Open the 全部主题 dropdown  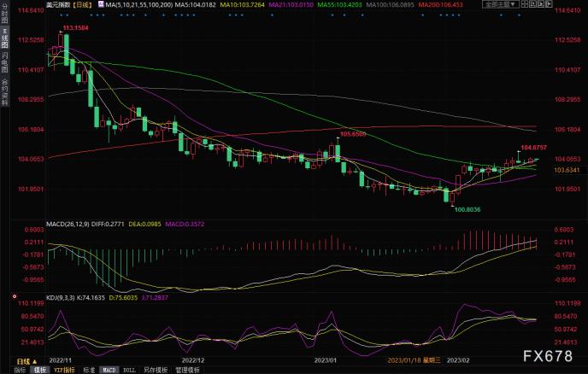[501, 4]
